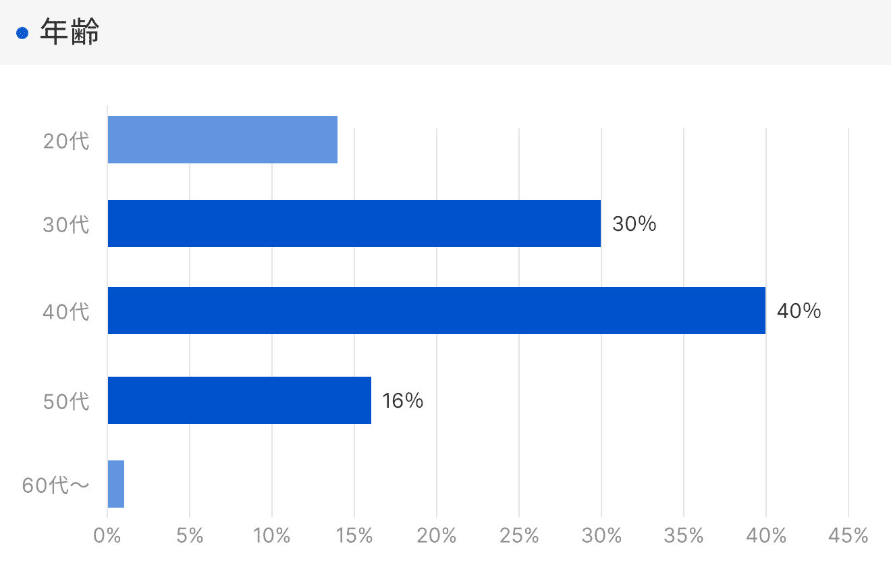This screenshot has height=588, width=891.
Task: Click the 45% tick on horizontal axis
Action: (x=848, y=536)
